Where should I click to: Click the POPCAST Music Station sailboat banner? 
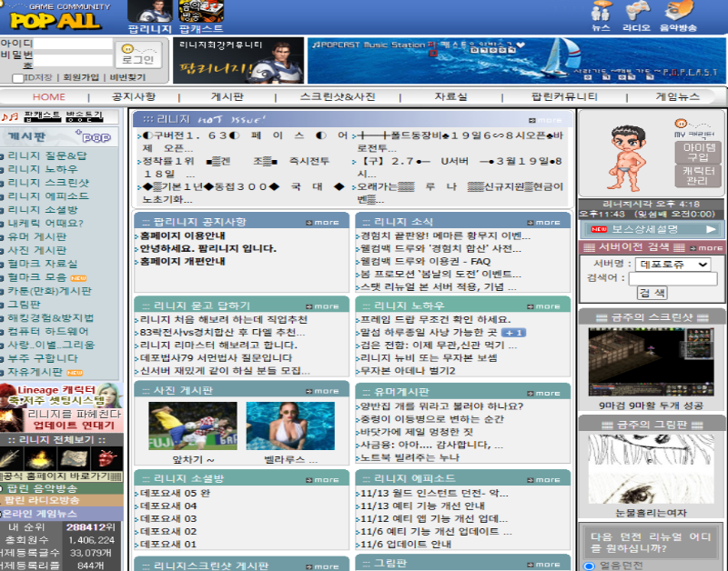pos(516,61)
